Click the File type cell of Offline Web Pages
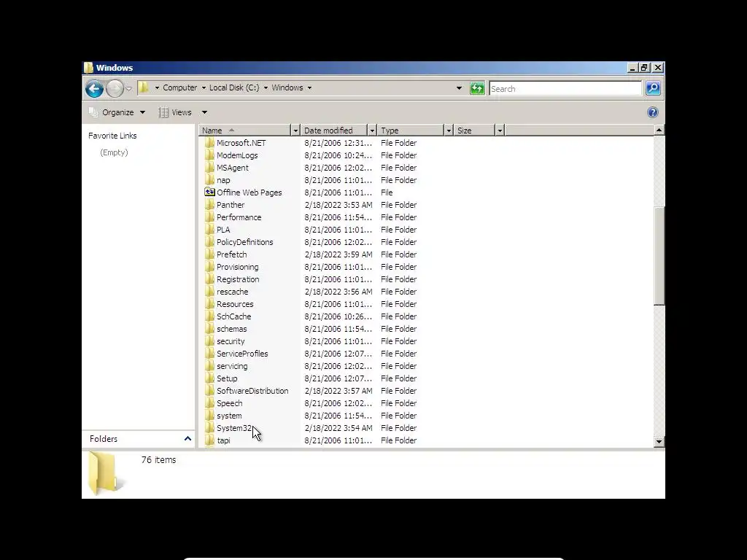Viewport: 747px width, 560px height. click(387, 192)
